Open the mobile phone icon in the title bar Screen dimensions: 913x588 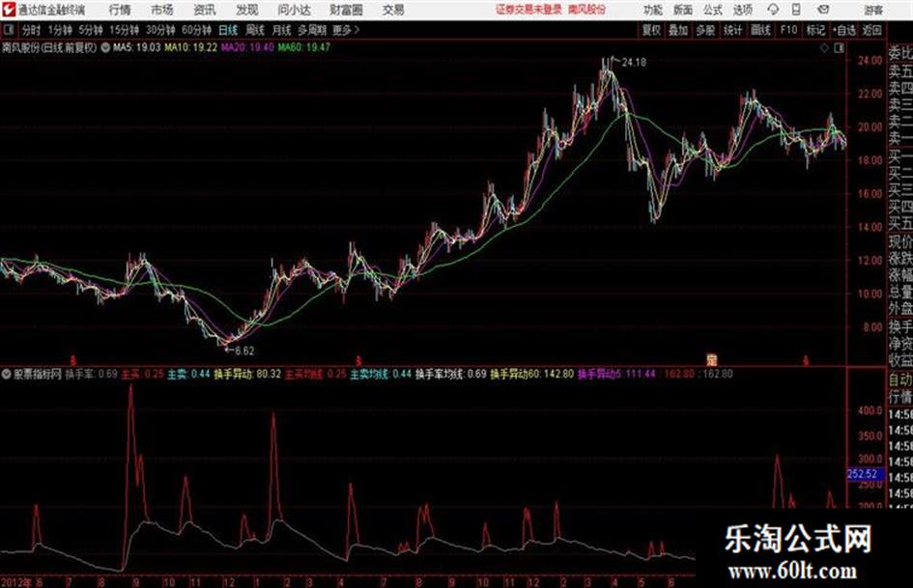796,10
